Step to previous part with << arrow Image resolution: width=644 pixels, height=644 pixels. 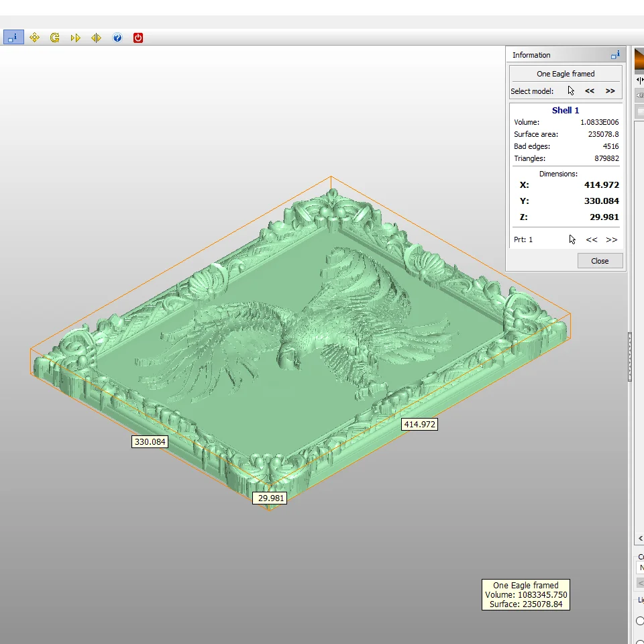[591, 239]
